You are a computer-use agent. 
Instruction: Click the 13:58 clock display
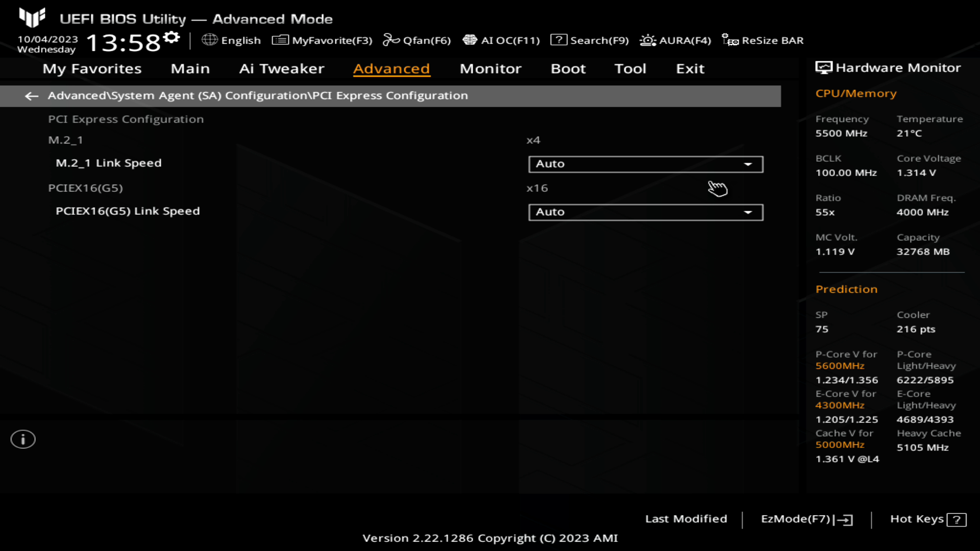[123, 42]
